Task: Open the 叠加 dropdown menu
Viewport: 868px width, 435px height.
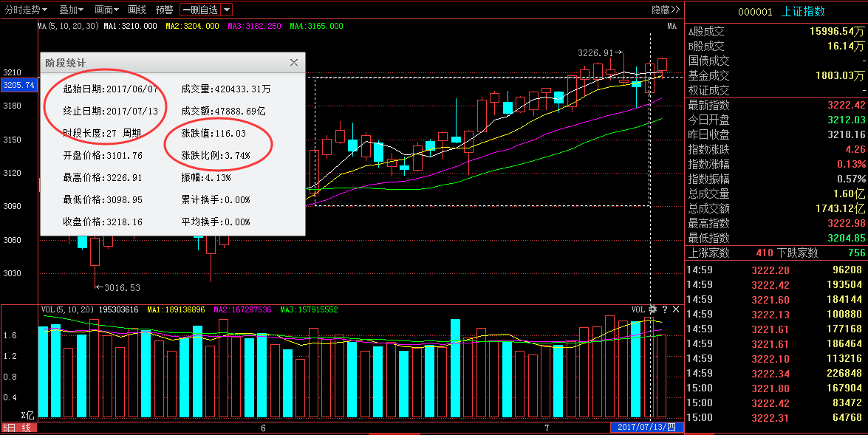Action: (x=72, y=10)
